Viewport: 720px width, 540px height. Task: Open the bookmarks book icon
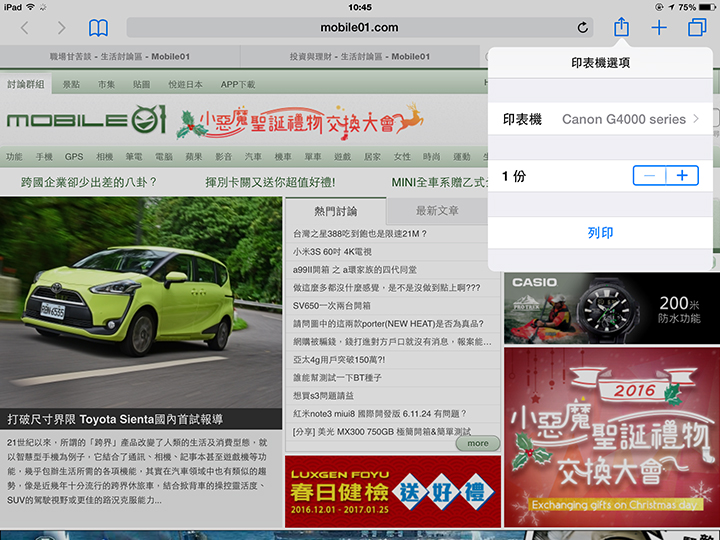click(x=98, y=28)
